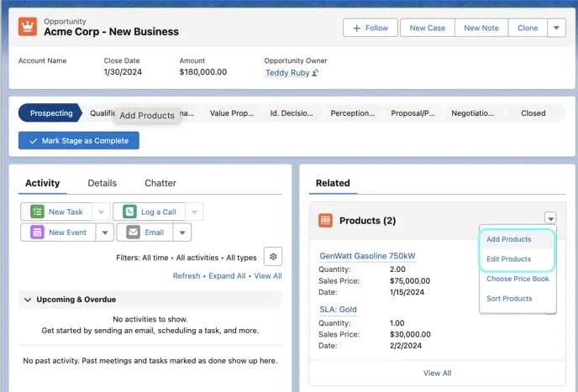Viewport: 578px width, 392px height.
Task: Click the Log a Call button label
Action: pyautogui.click(x=159, y=212)
